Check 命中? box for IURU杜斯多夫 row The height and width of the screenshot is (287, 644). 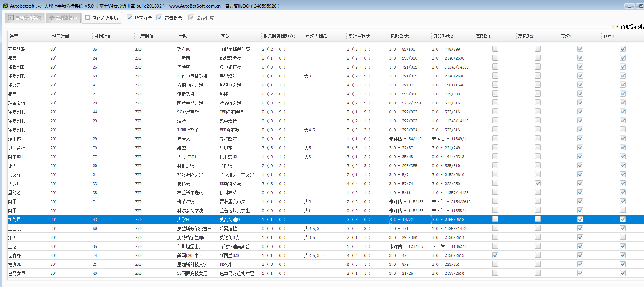tap(623, 130)
